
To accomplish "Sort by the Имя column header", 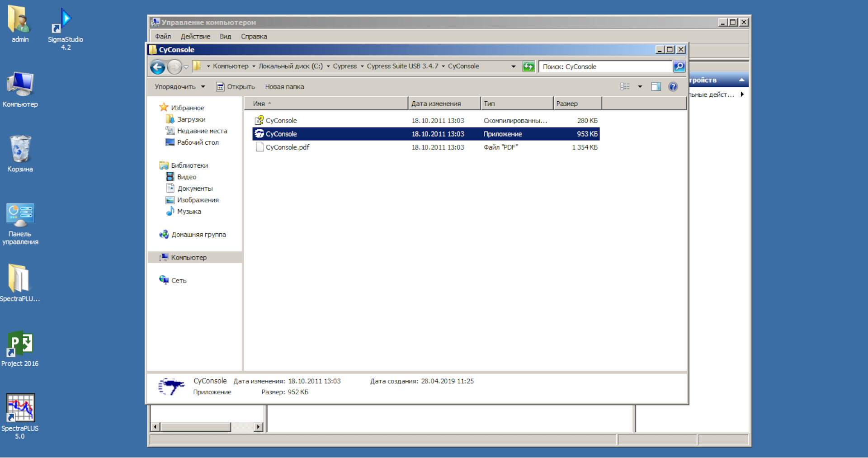I will [326, 104].
